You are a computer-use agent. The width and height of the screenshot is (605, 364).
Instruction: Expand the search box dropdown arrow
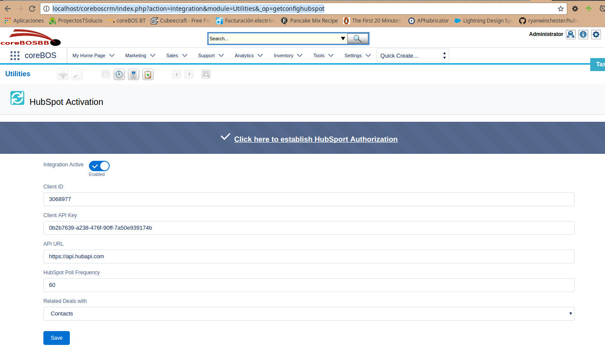pyautogui.click(x=343, y=39)
